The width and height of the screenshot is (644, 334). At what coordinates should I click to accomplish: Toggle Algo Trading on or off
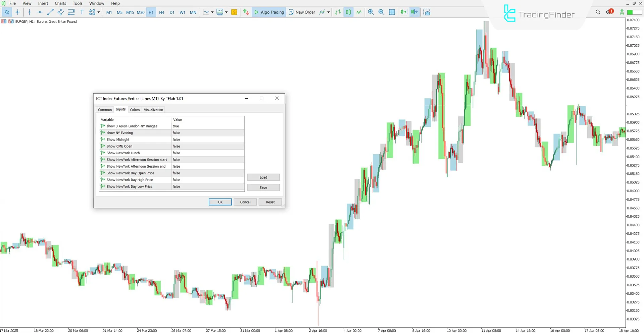tap(268, 12)
